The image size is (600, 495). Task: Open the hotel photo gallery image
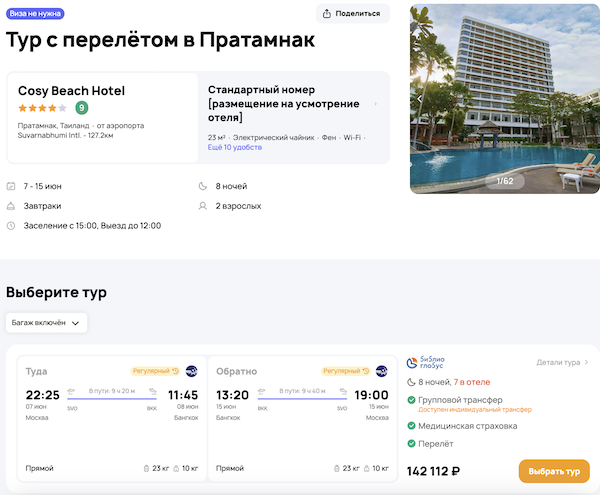click(504, 97)
